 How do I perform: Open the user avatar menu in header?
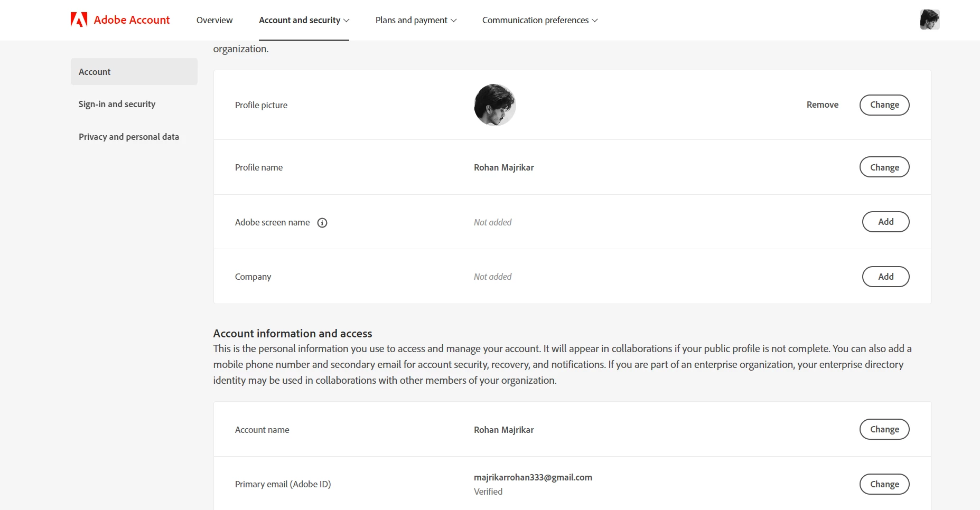coord(929,20)
